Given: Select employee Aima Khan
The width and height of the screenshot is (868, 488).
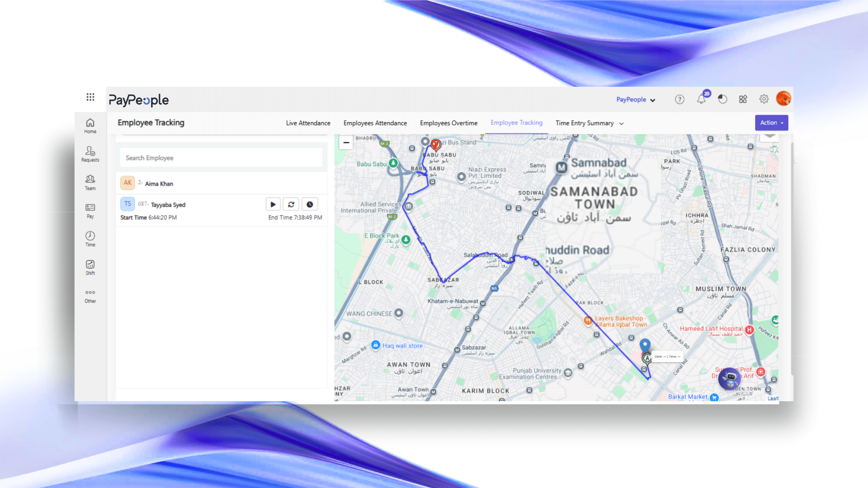Looking at the screenshot, I should pos(159,183).
